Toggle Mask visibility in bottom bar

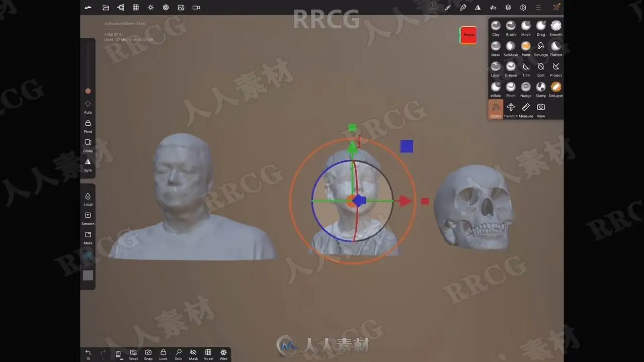point(193,354)
